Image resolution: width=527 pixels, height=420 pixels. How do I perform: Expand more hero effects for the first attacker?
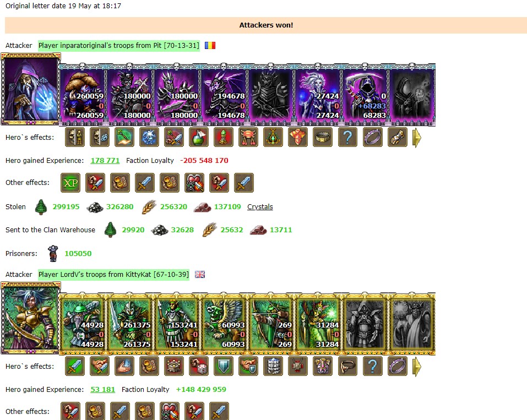coord(417,138)
